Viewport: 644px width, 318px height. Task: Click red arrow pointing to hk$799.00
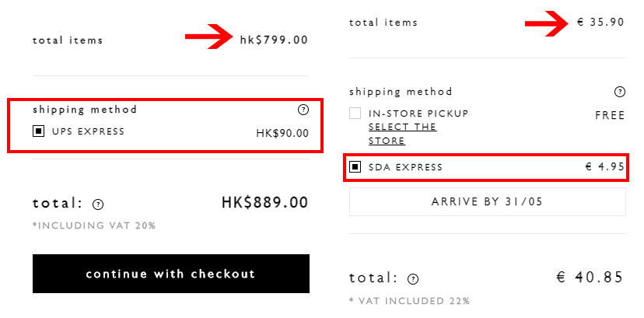point(208,37)
